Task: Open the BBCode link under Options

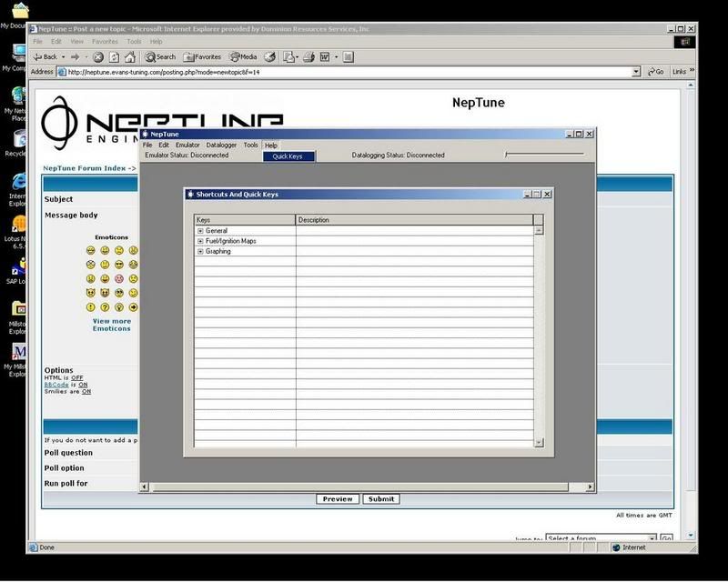Action: coord(56,385)
